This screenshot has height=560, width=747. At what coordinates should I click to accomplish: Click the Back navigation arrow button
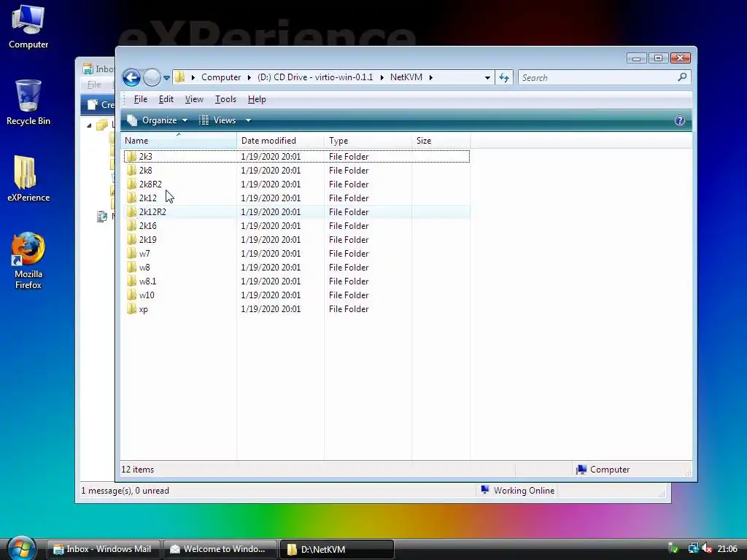[x=131, y=77]
